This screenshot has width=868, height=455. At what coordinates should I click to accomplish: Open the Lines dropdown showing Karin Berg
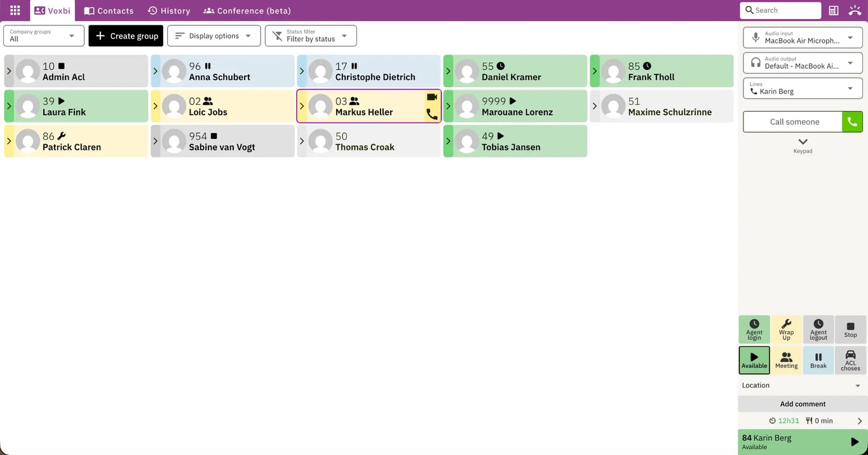coord(803,88)
